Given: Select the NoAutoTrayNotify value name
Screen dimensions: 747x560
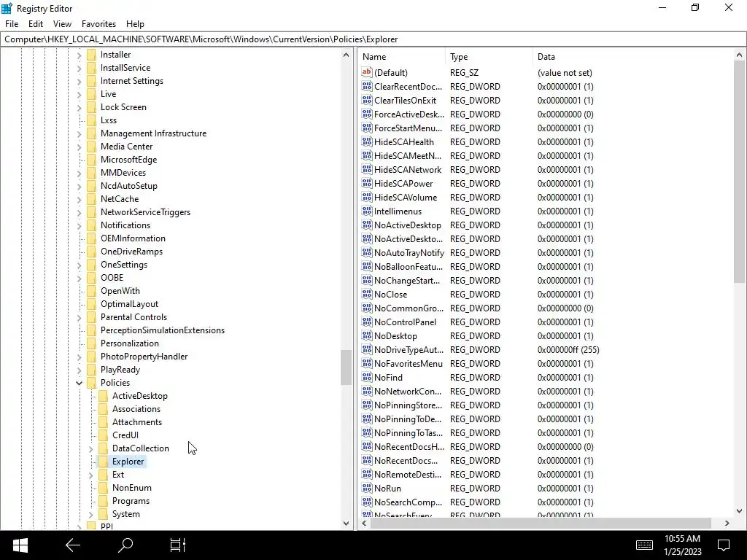Looking at the screenshot, I should [x=409, y=253].
